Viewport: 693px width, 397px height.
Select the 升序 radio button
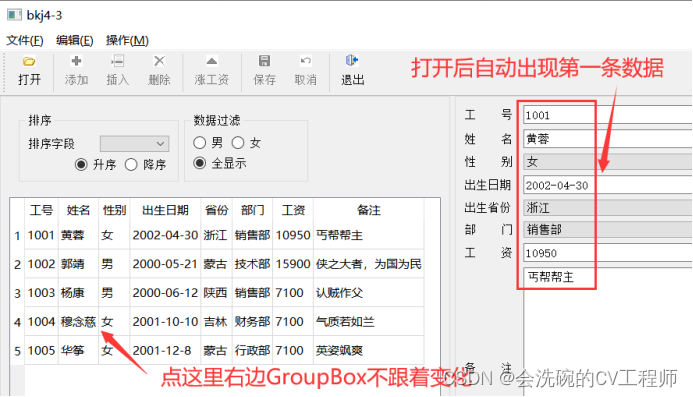coord(81,165)
